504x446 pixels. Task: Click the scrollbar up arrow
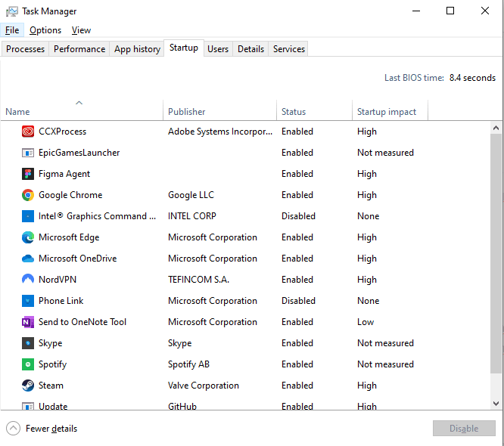pos(496,128)
